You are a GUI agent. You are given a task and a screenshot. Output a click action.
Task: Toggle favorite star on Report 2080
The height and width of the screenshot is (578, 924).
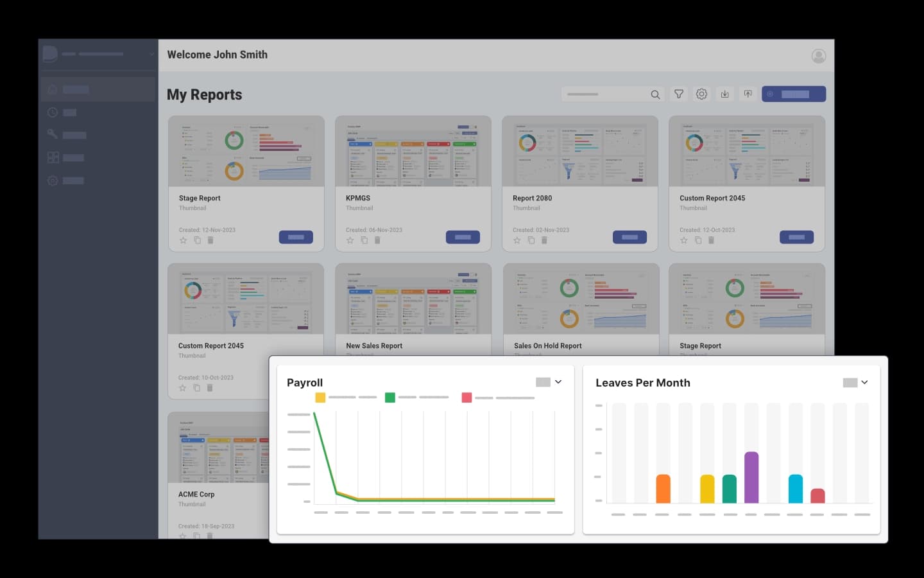[517, 240]
